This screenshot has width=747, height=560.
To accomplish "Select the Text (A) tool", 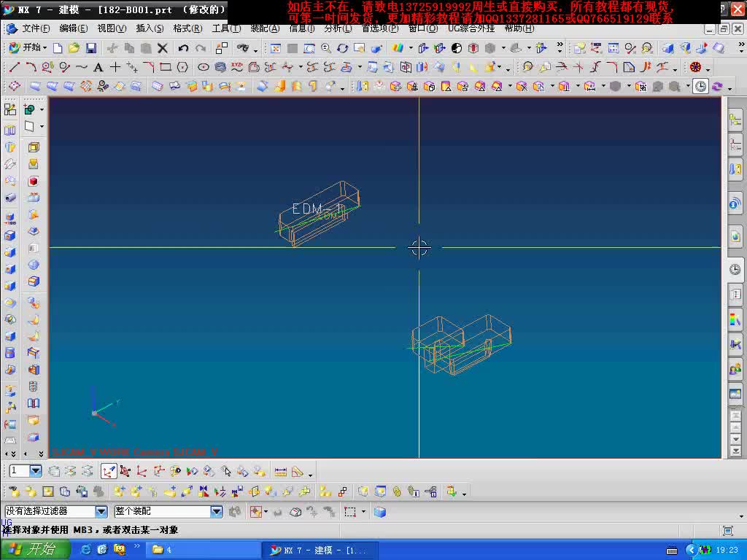I will (98, 67).
